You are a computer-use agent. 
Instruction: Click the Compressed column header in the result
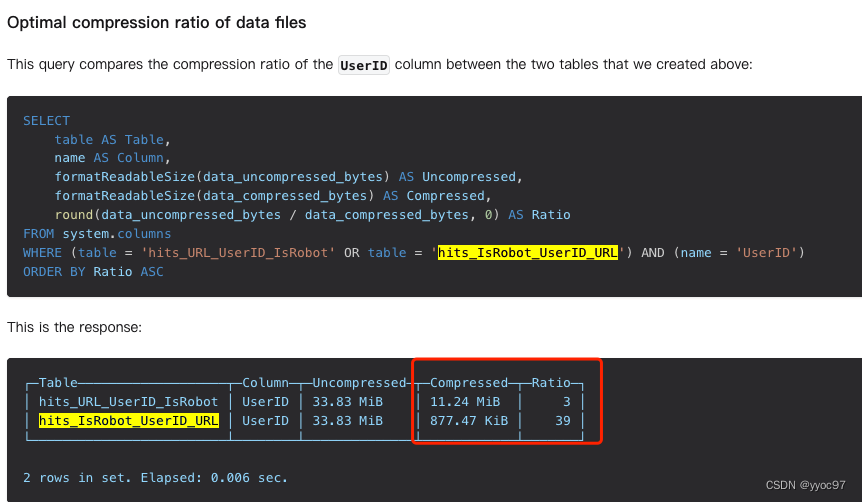(x=469, y=383)
